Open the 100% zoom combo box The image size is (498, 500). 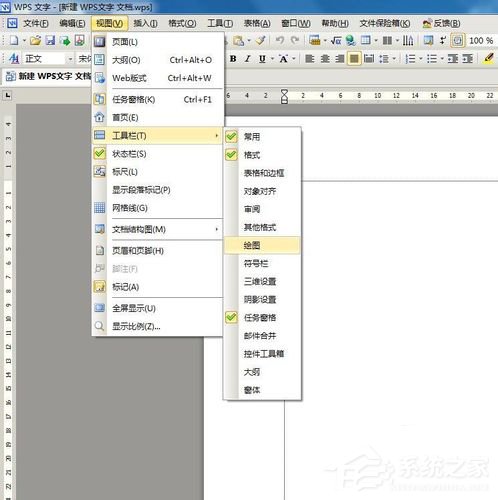(x=481, y=41)
